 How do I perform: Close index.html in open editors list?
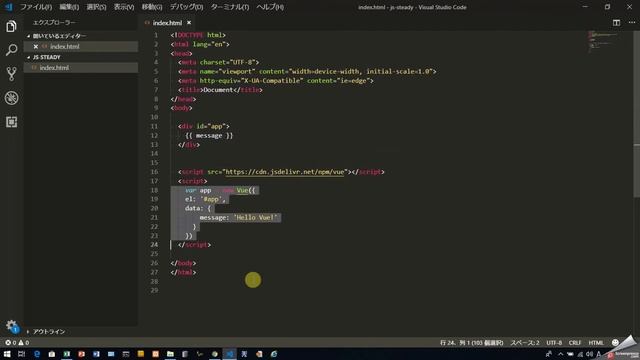coord(36,47)
